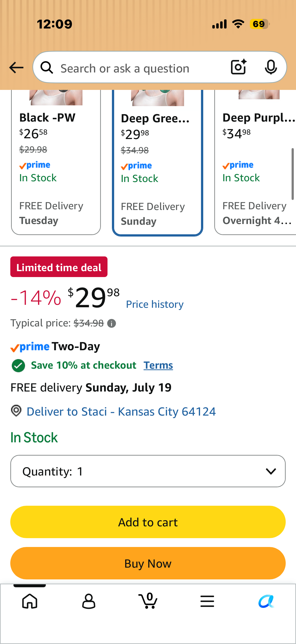
Task: Select the Black -PW color option
Action: (56, 162)
